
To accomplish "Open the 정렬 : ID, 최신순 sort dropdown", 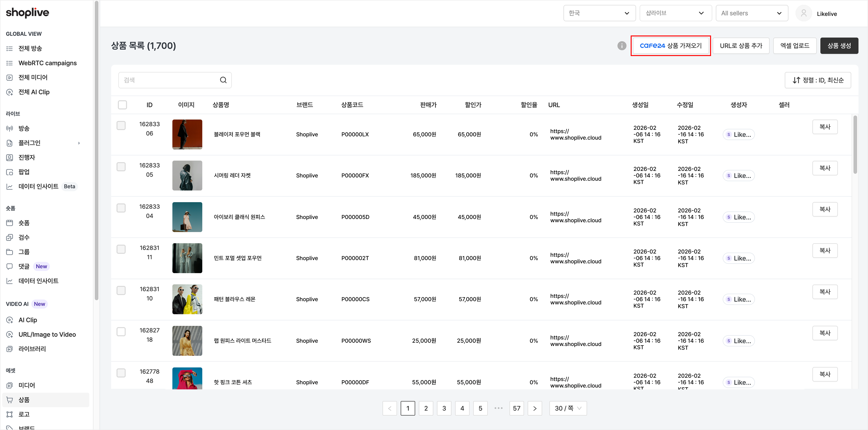I will (x=818, y=80).
